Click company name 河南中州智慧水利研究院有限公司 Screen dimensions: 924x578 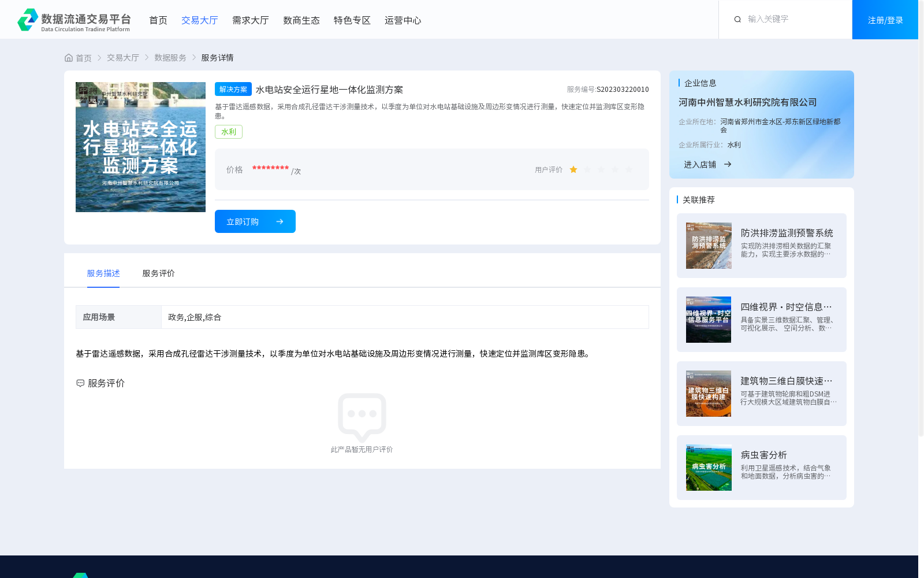748,102
